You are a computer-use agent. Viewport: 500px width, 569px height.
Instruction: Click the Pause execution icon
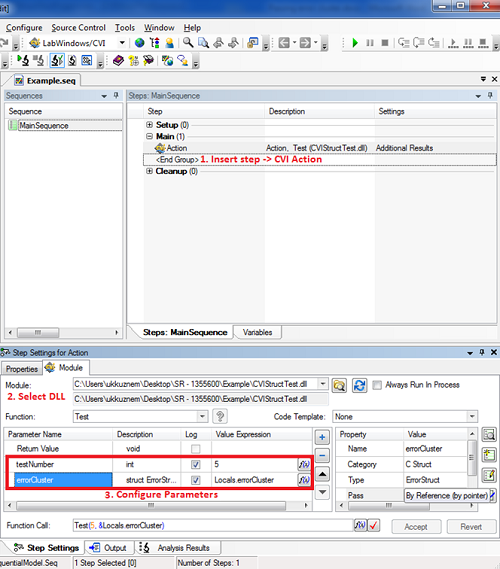point(370,43)
